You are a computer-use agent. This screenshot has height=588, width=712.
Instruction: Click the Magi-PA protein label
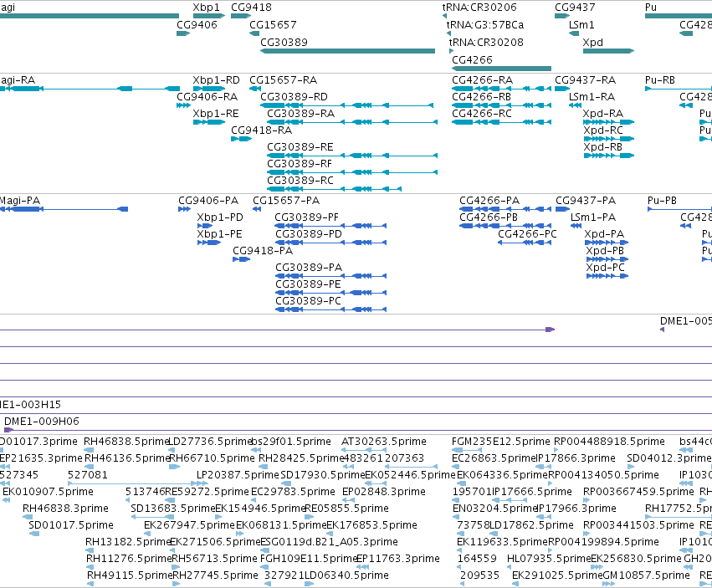tap(19, 201)
